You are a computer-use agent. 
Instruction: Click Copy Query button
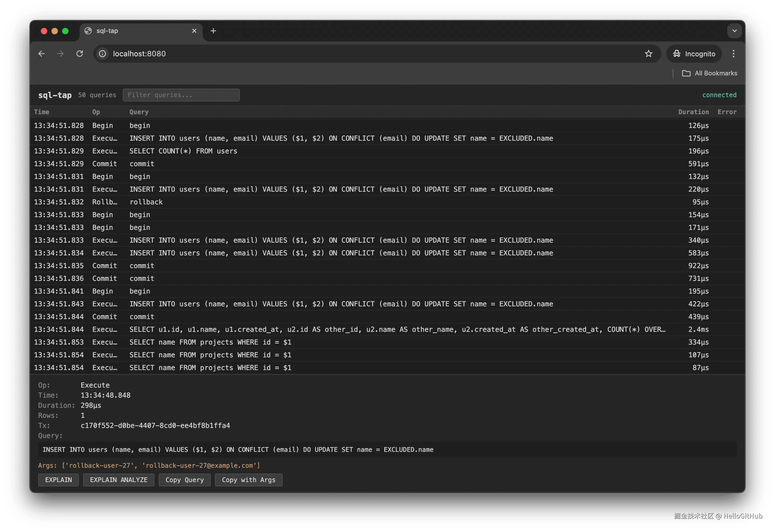pos(184,480)
